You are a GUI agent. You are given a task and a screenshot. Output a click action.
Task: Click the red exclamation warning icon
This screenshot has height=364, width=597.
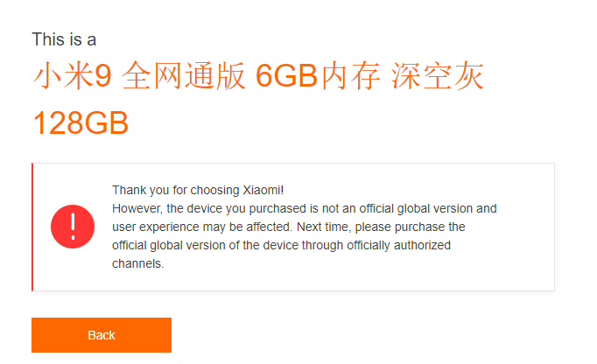click(x=73, y=227)
